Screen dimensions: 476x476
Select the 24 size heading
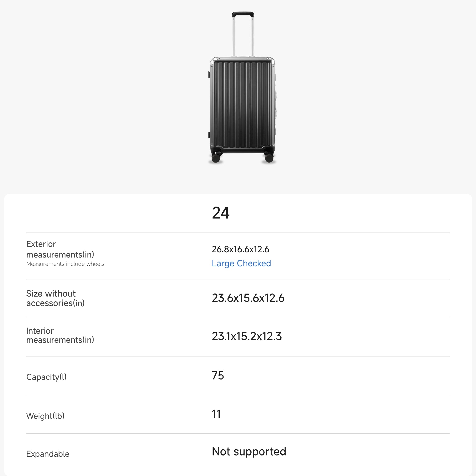221,213
